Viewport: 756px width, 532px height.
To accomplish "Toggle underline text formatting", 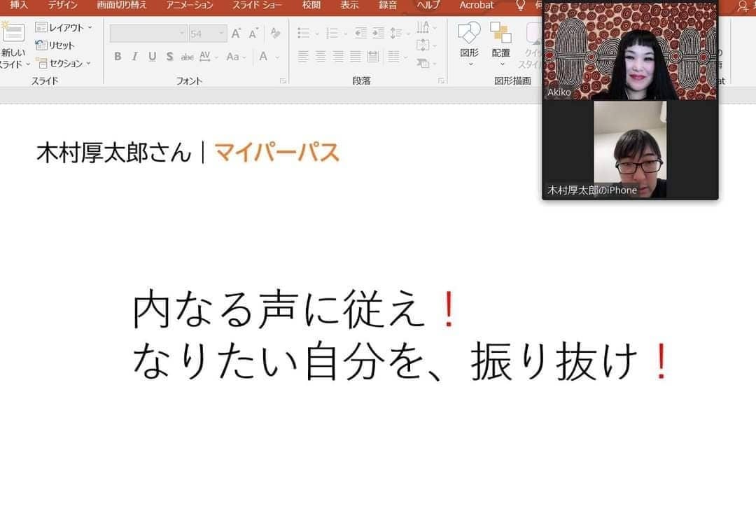I will tap(152, 57).
